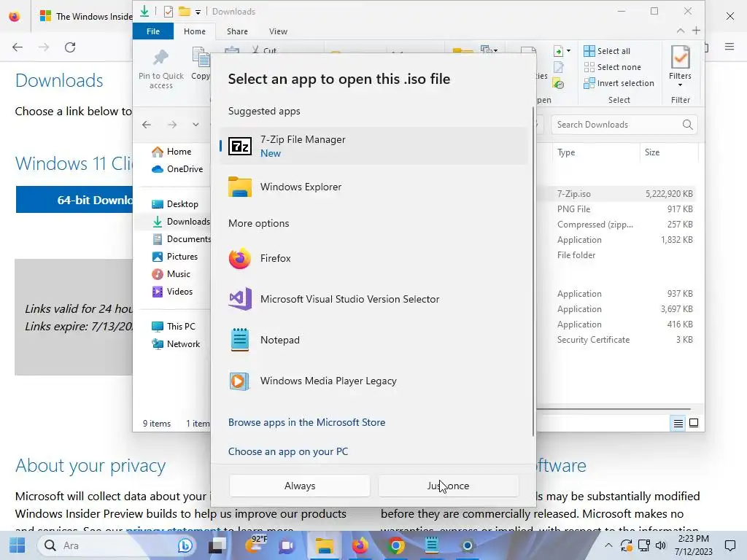Click Select all in the ribbon

[x=607, y=51]
